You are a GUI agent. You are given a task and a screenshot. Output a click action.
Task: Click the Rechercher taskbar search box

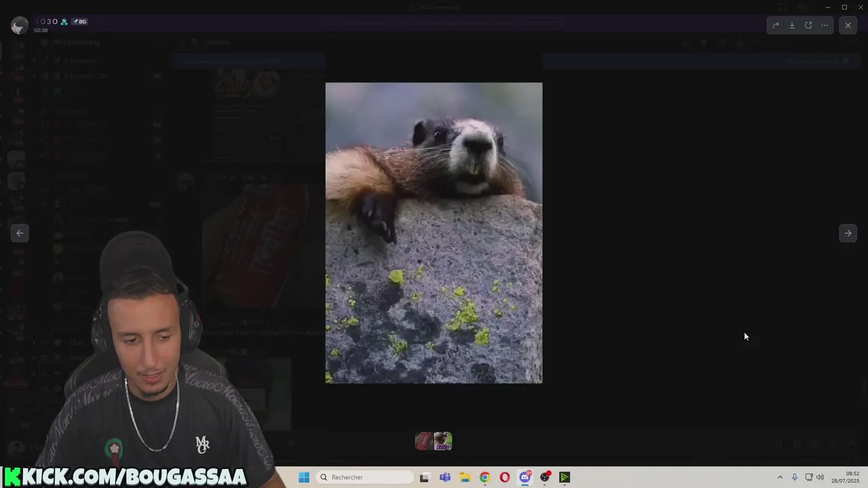tap(366, 477)
